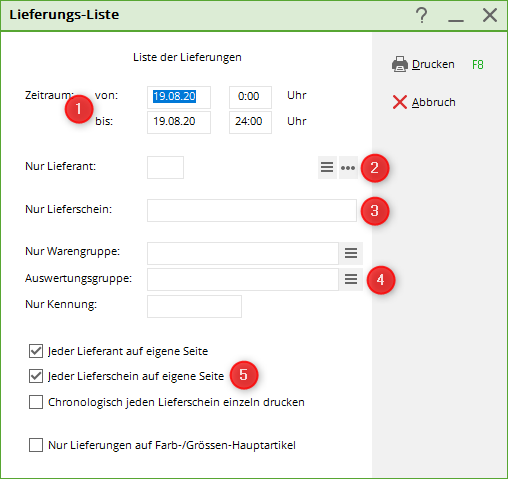Open supplier list via Nur Lieferant list icon
The image size is (508, 479).
[x=327, y=167]
